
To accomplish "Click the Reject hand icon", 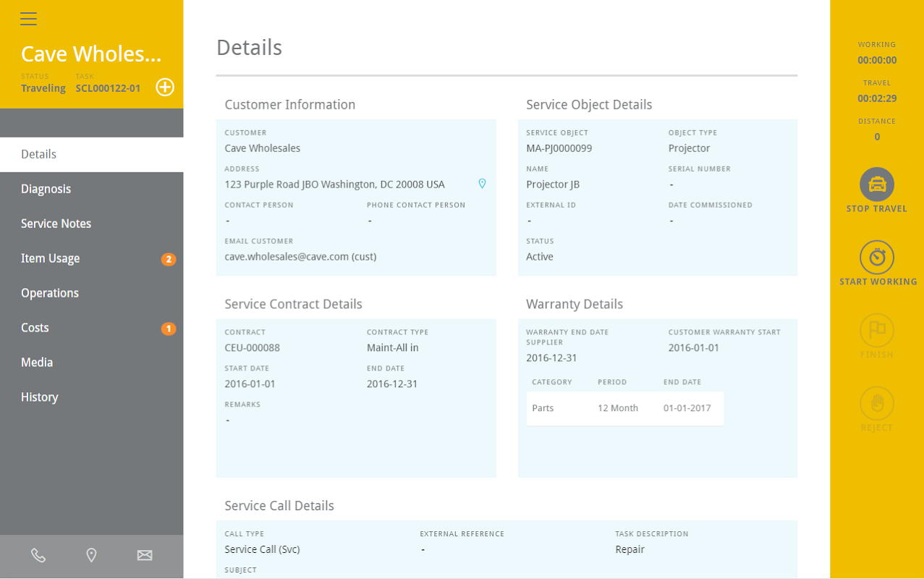I will tap(876, 404).
